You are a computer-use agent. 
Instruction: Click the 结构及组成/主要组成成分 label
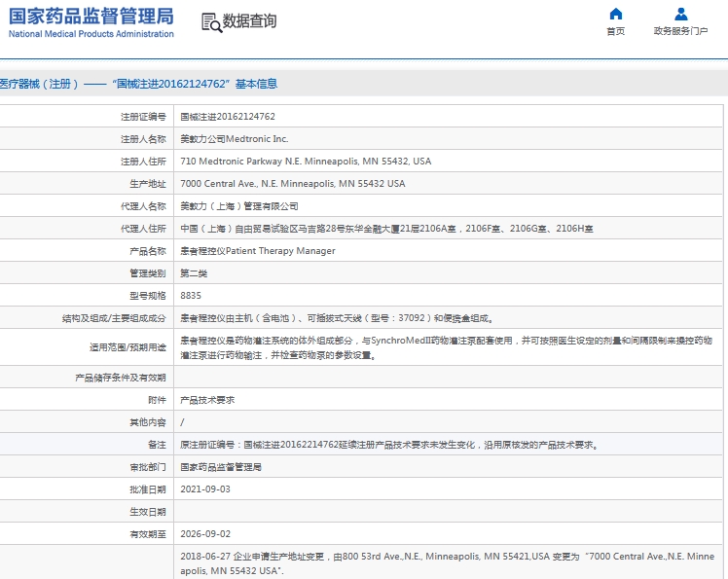[114, 318]
